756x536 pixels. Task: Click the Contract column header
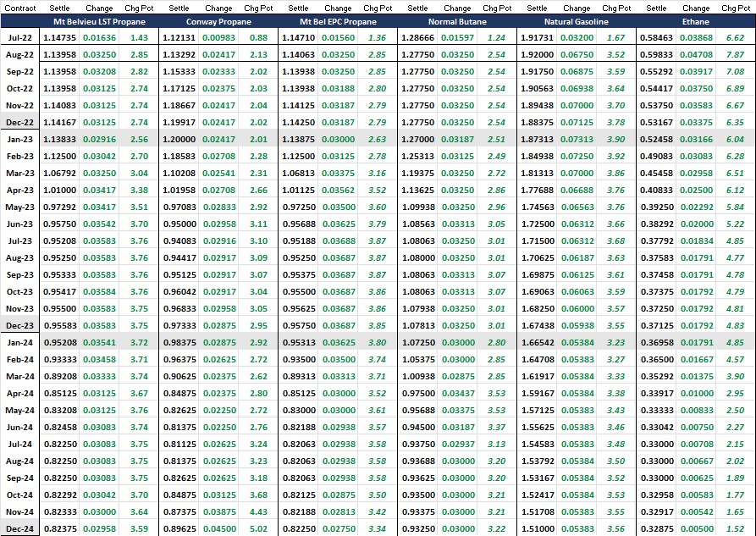[x=20, y=8]
